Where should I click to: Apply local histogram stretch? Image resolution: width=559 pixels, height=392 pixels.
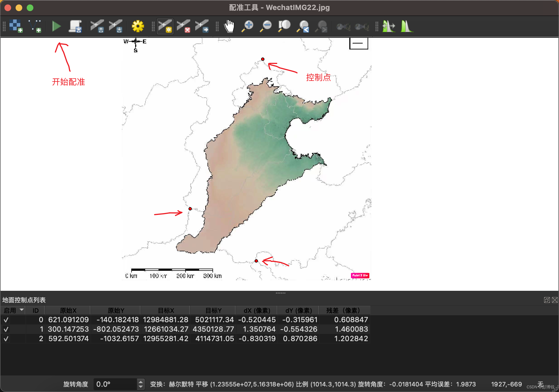pos(407,26)
